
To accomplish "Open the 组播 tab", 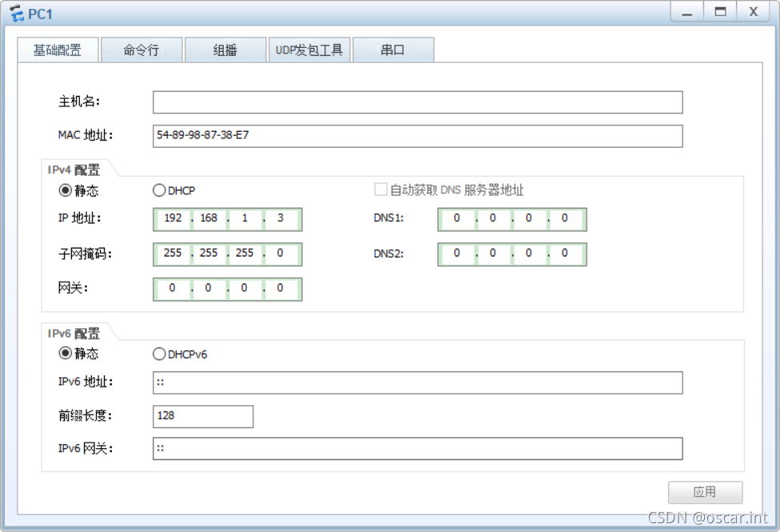I will 225,50.
